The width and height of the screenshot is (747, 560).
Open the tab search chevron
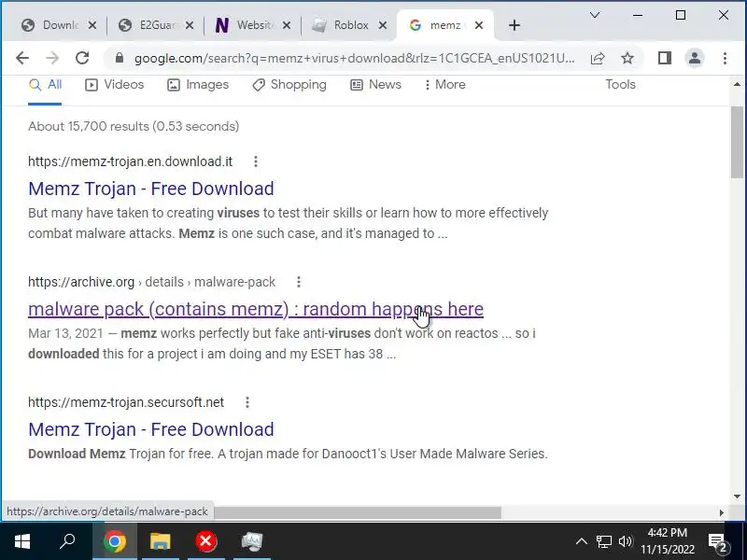pyautogui.click(x=595, y=15)
